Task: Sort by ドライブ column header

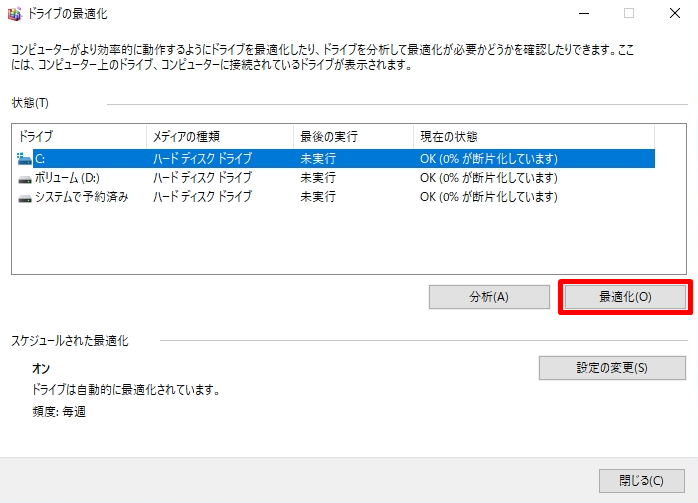Action: 79,136
